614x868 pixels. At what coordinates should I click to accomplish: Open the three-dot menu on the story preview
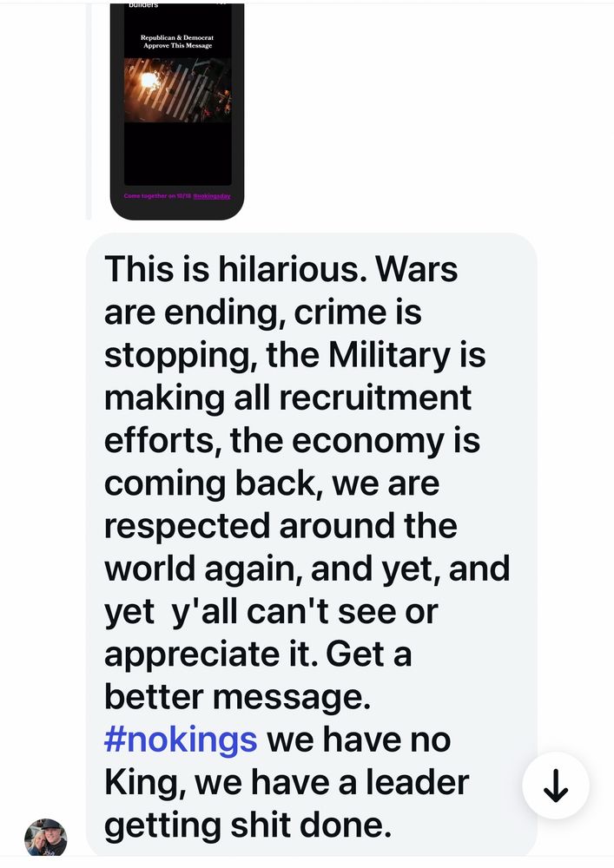point(221,4)
